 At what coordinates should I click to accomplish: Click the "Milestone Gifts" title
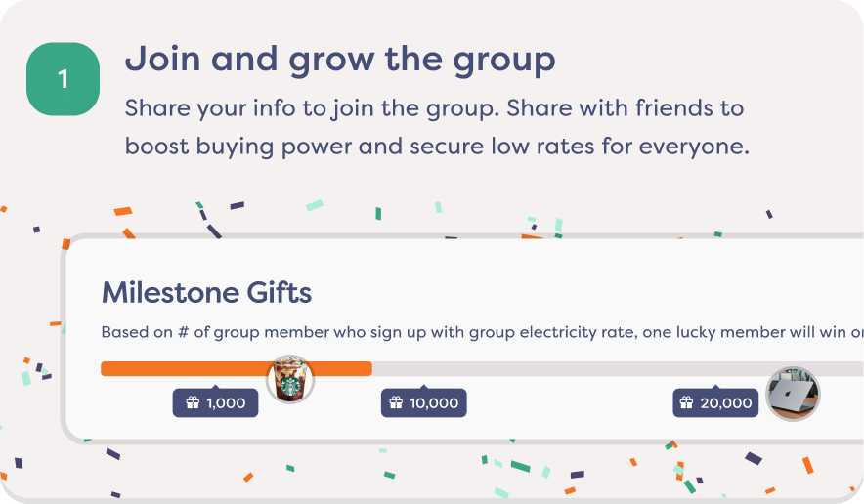(206, 292)
